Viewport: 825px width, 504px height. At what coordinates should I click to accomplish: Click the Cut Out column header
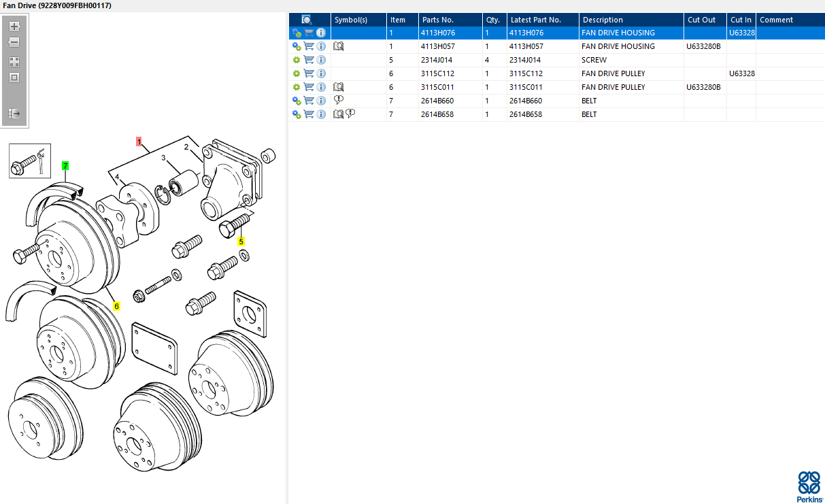(x=704, y=20)
